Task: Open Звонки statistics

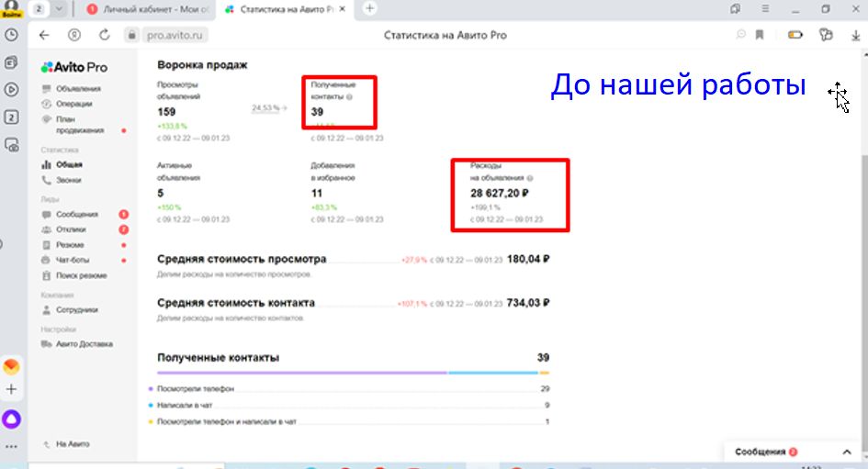Action: pos(68,180)
